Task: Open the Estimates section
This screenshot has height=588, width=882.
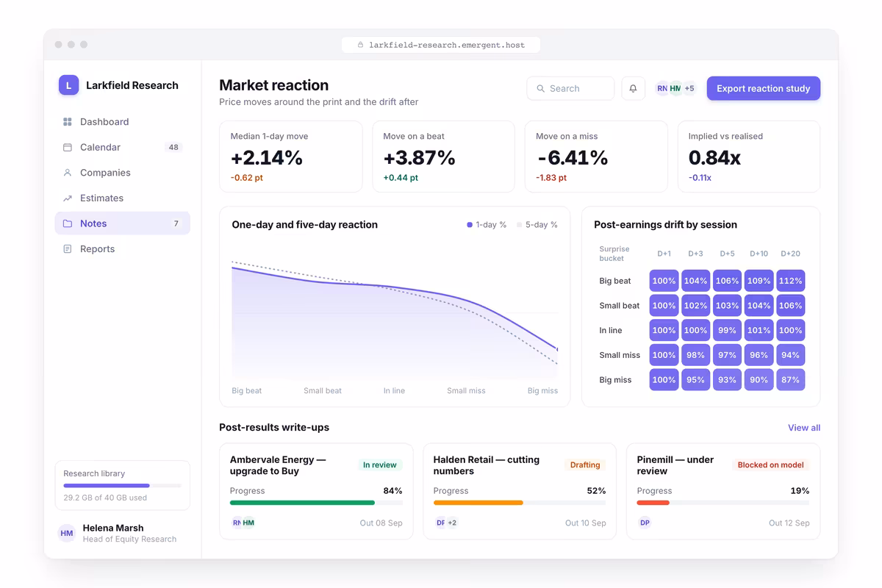Action: tap(123, 198)
